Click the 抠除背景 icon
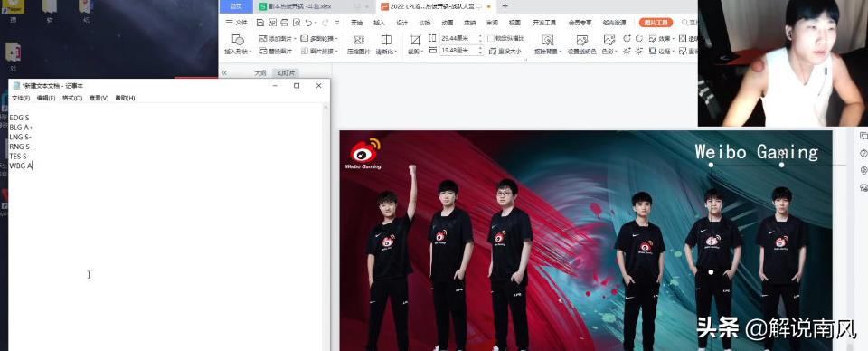The width and height of the screenshot is (868, 351). [548, 40]
